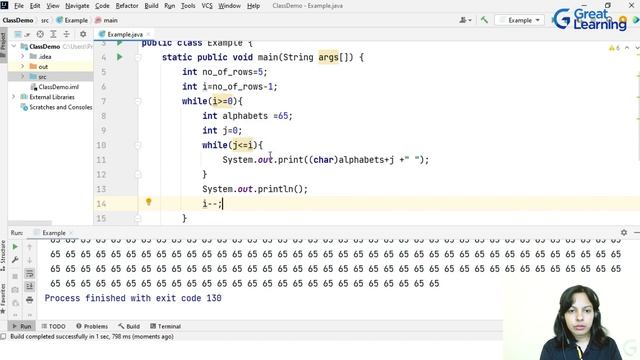Expand the src folder
Screen dimensions: 640x360
click(x=23, y=77)
